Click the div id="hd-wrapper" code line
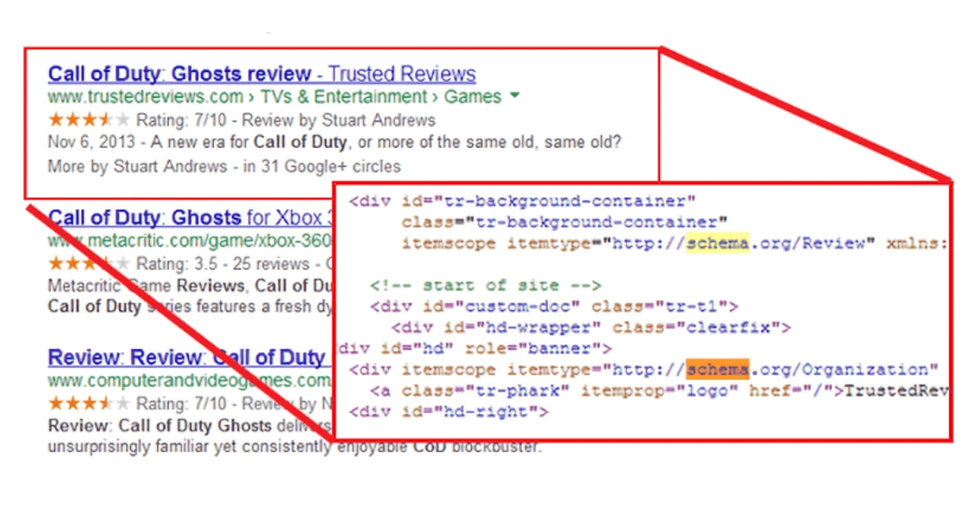Screen dimensions: 980x510 point(591,328)
